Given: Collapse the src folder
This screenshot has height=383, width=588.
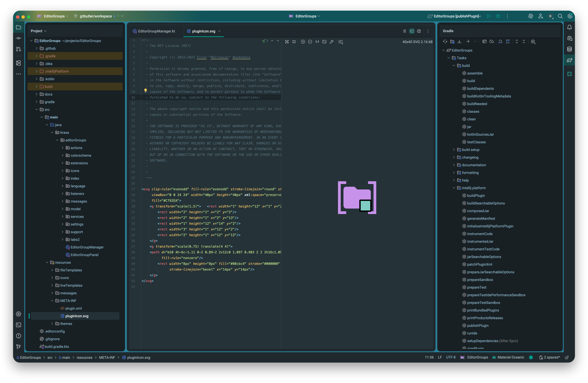Looking at the screenshot, I should [37, 110].
